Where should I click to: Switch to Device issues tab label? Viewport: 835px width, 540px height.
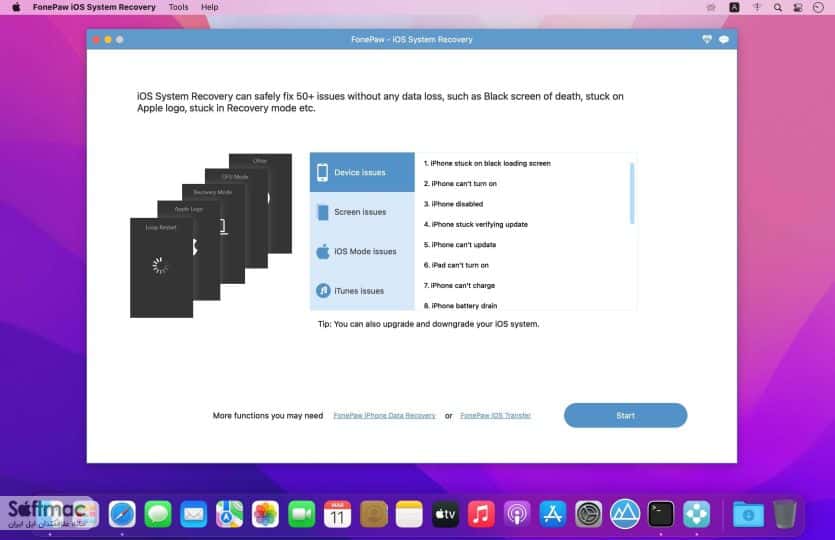pyautogui.click(x=359, y=173)
